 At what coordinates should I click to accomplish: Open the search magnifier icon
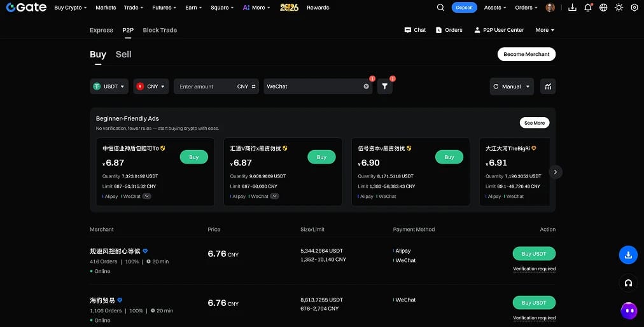[x=440, y=8]
